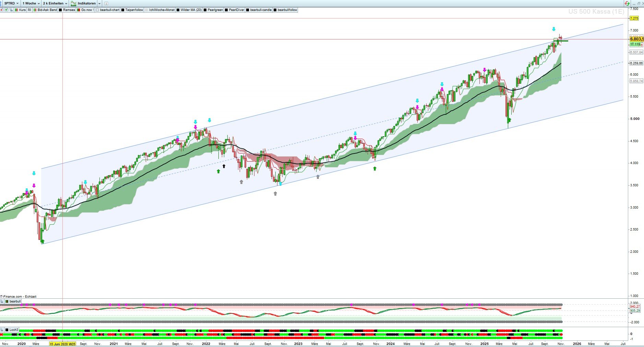Screen dimensions: 644x347
Task: Click the green up-arrow panel icon
Action: [x=7, y=10]
